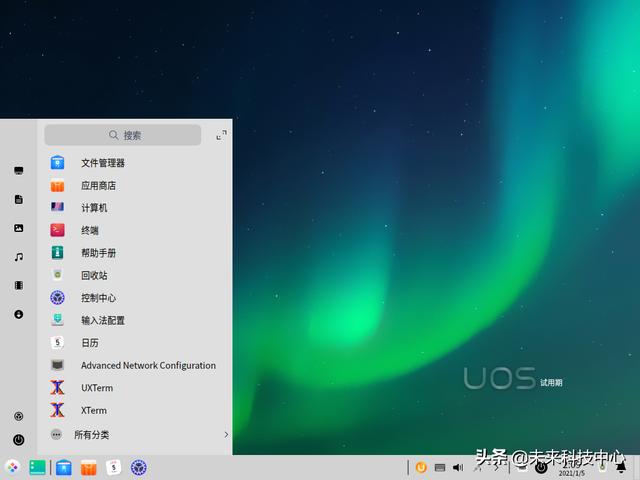Show desktop via green dock icon
The image size is (640, 480).
(38, 467)
